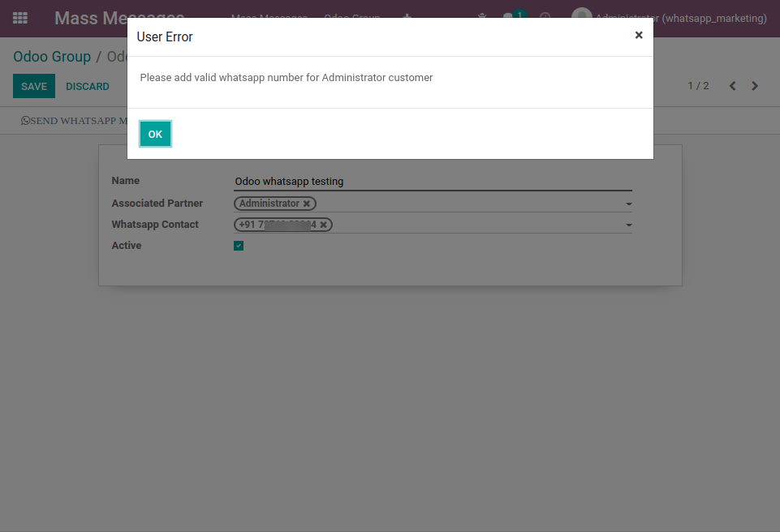Toggle the Active checkbox
780x532 pixels.
coord(239,246)
